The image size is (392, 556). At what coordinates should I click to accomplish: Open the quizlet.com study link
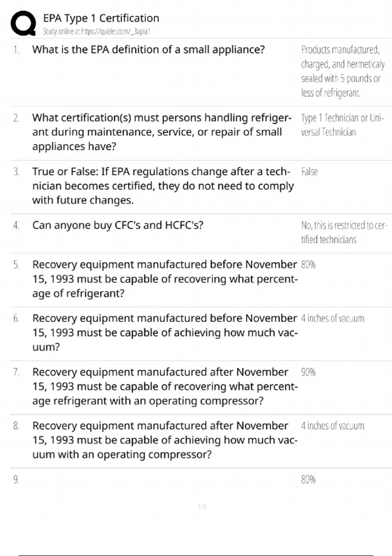(x=96, y=31)
